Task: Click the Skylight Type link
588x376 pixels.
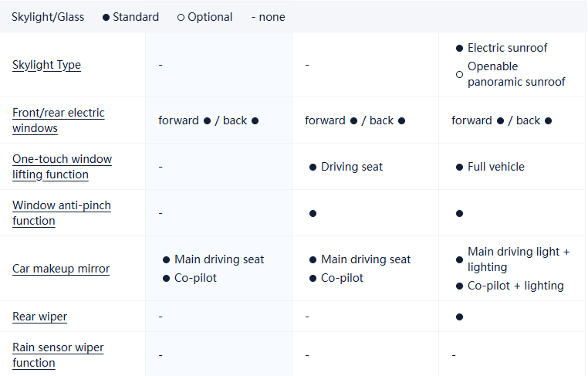Action: tap(46, 65)
